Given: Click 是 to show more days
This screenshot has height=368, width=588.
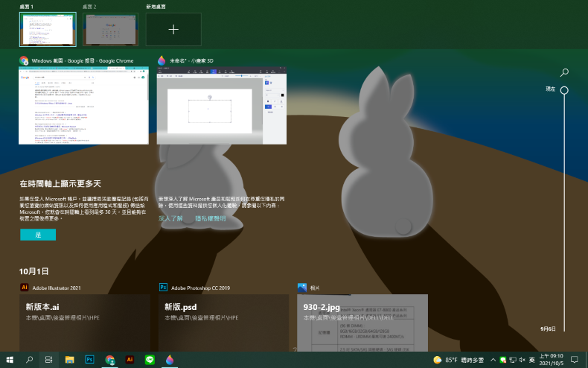Looking at the screenshot, I should pyautogui.click(x=38, y=235).
